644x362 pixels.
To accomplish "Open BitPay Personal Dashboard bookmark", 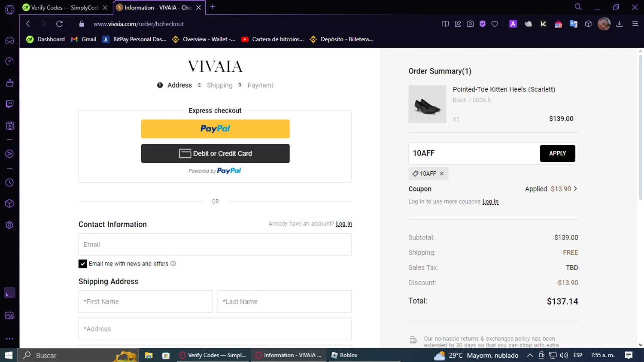I will [134, 40].
